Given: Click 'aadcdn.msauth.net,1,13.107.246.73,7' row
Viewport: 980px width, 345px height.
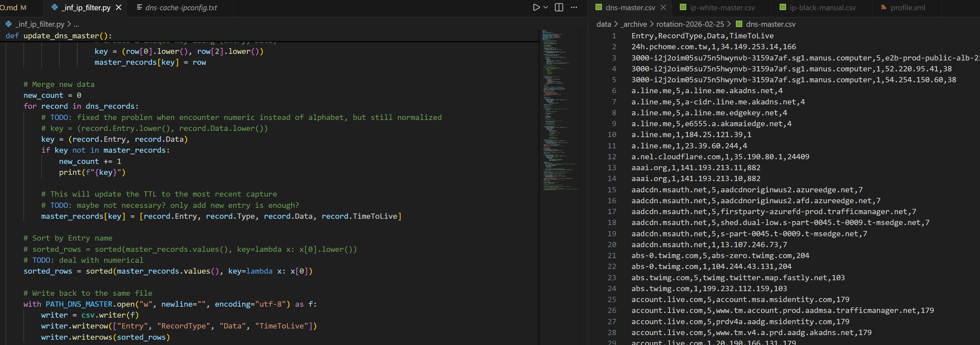Looking at the screenshot, I should pos(709,245).
